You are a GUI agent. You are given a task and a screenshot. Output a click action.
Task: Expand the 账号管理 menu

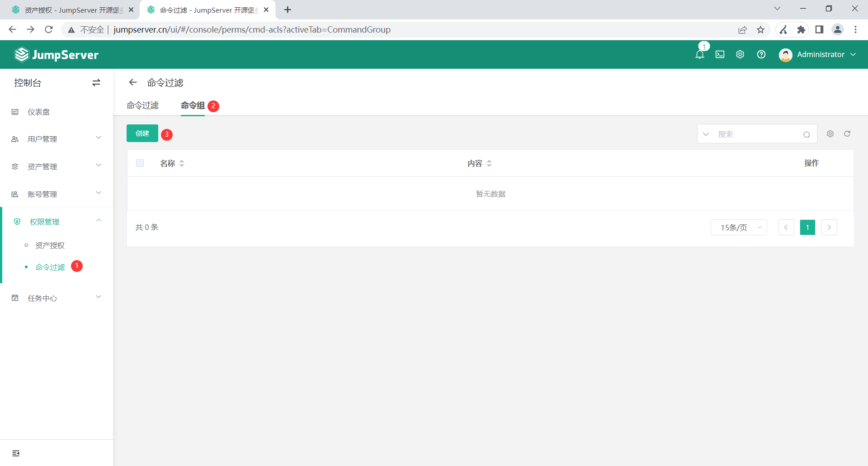click(x=57, y=194)
